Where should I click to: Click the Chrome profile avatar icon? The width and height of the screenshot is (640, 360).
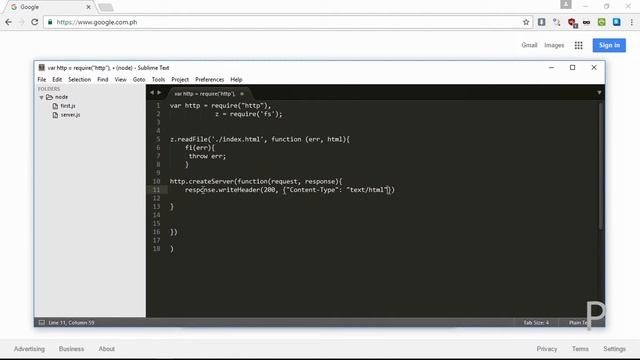(x=566, y=4)
